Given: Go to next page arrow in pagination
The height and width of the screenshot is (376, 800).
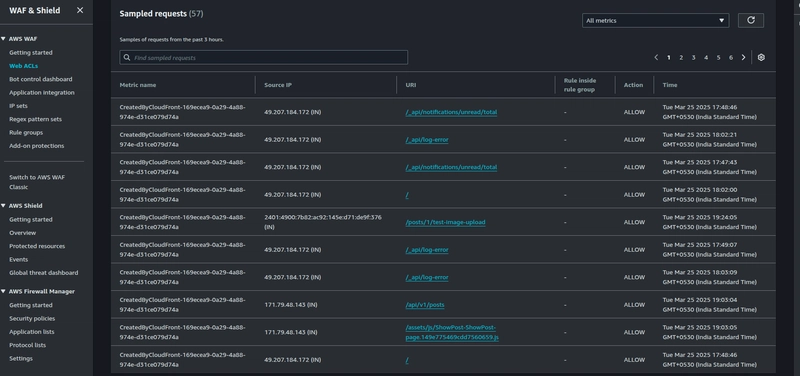Looking at the screenshot, I should [743, 58].
